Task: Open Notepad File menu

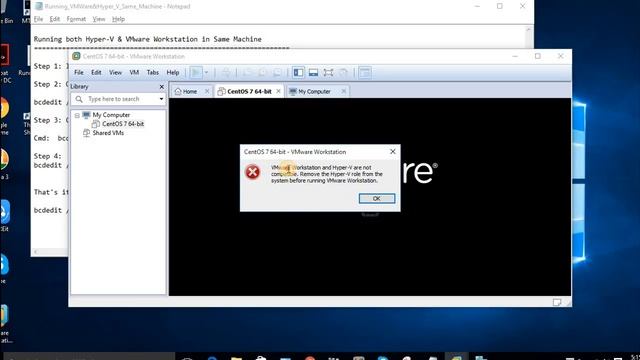Action: click(x=38, y=19)
